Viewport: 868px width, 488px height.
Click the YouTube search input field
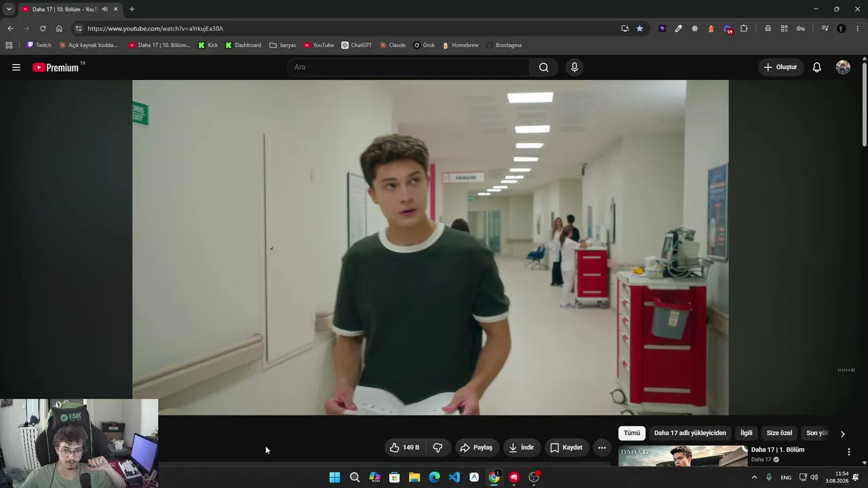[409, 67]
